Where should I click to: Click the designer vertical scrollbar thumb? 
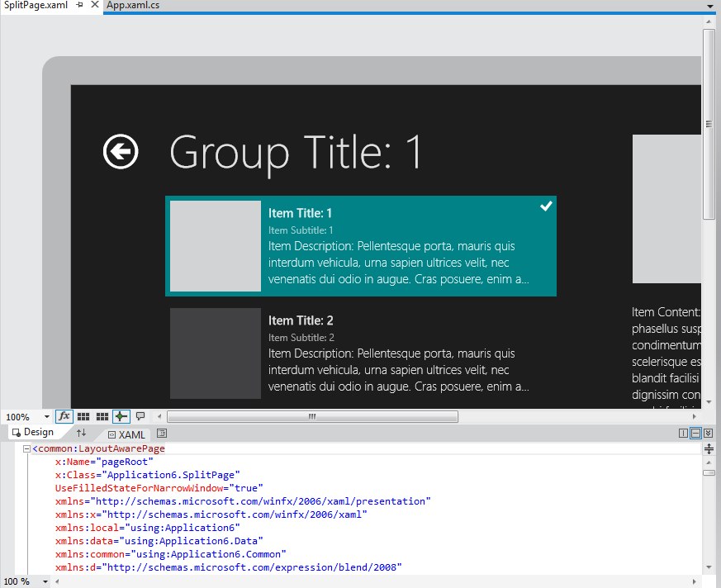click(709, 124)
